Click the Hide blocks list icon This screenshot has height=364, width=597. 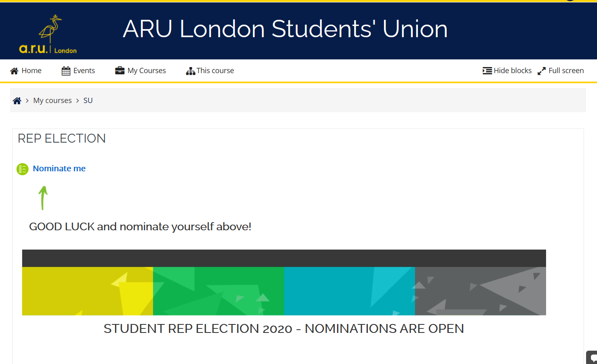point(487,71)
